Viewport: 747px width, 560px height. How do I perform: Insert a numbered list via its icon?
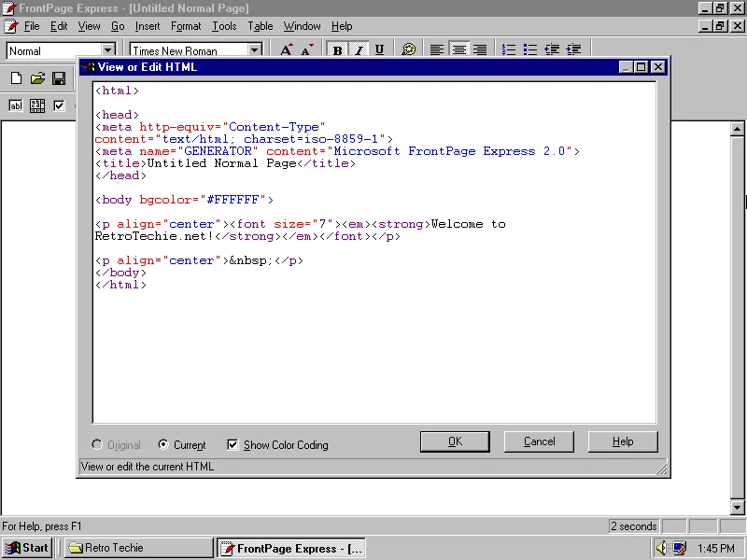(508, 49)
